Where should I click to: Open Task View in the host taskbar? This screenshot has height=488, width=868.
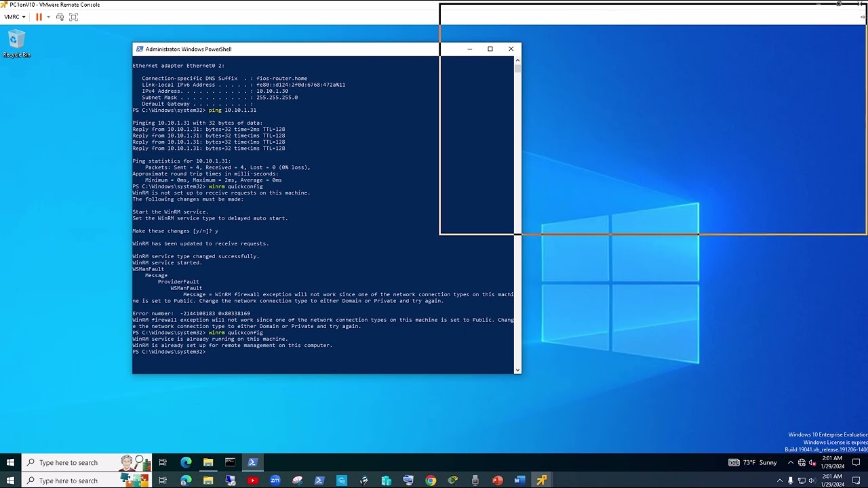163,481
